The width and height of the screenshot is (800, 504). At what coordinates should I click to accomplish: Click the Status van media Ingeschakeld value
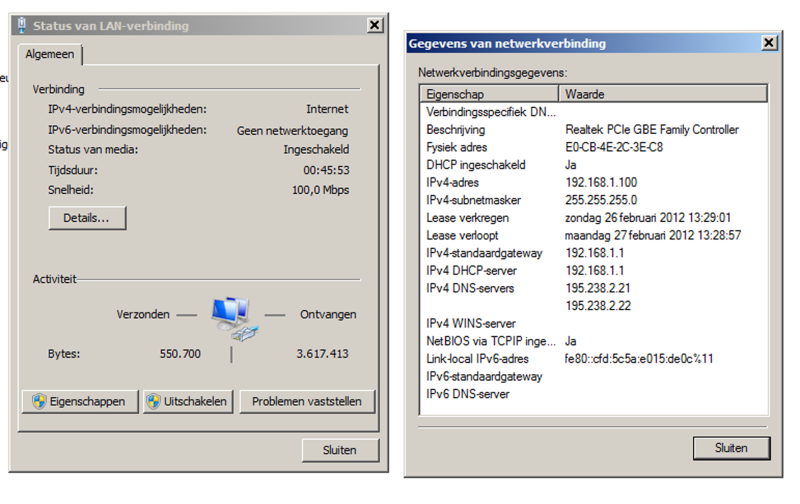316,149
